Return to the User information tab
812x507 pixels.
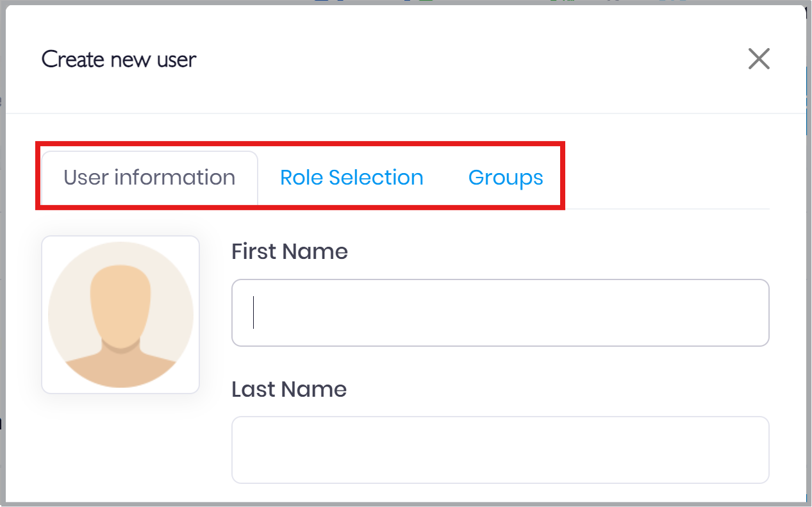tap(149, 178)
